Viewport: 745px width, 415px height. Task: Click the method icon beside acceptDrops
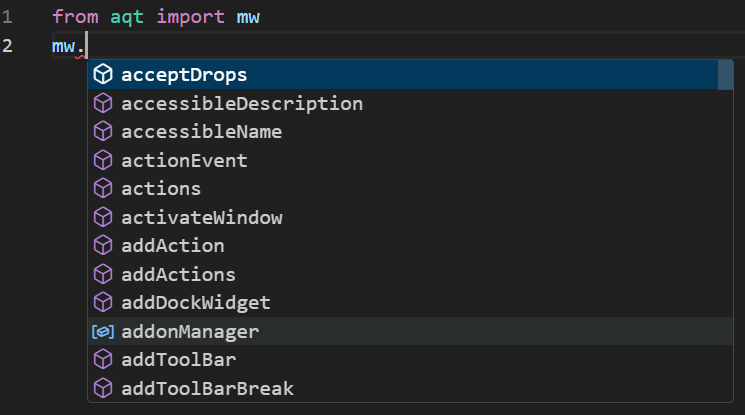pos(103,75)
